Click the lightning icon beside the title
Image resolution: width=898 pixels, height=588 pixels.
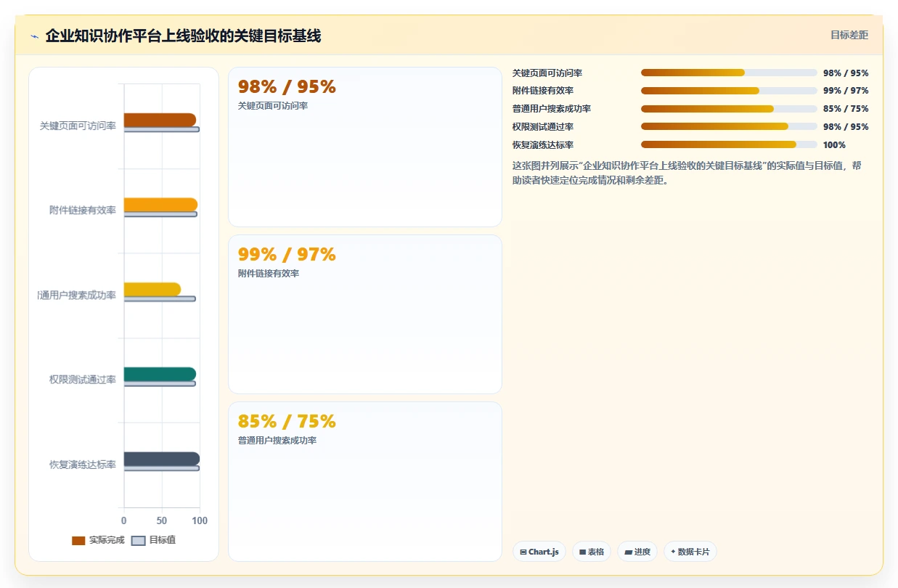point(34,36)
